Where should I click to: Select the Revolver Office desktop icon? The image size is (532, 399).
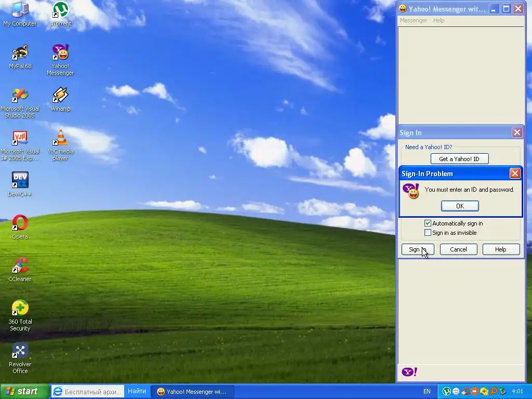click(x=20, y=358)
